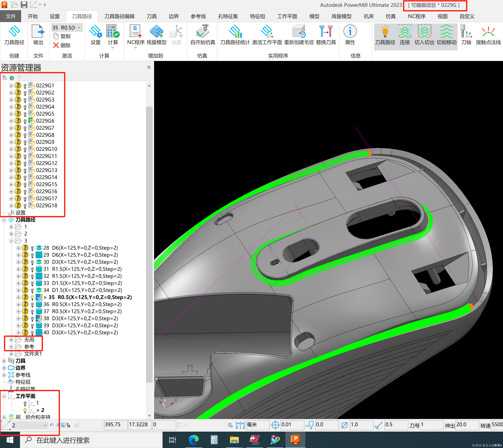Open 刀具路径统计 statistics icon

pos(235,32)
